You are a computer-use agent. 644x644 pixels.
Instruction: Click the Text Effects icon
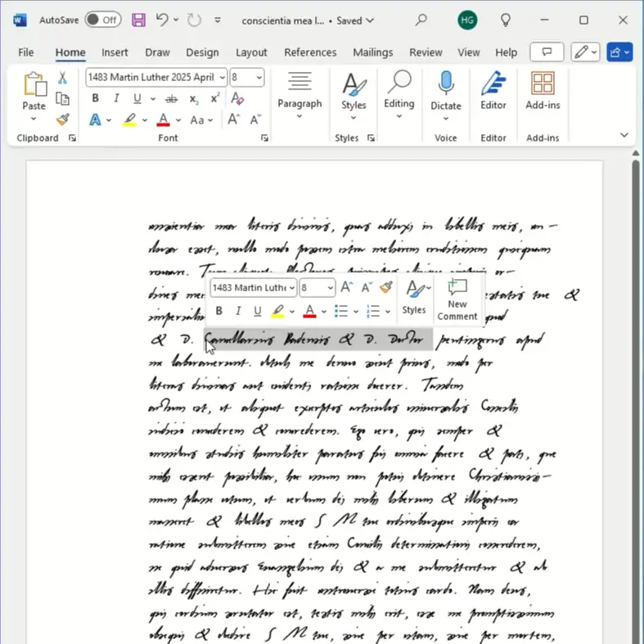coord(95,120)
